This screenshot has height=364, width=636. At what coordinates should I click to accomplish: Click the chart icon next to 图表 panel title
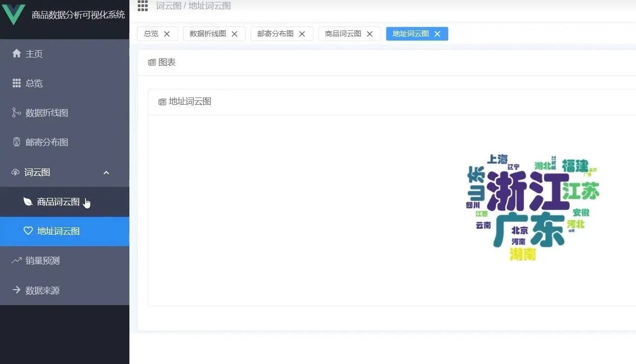point(151,62)
